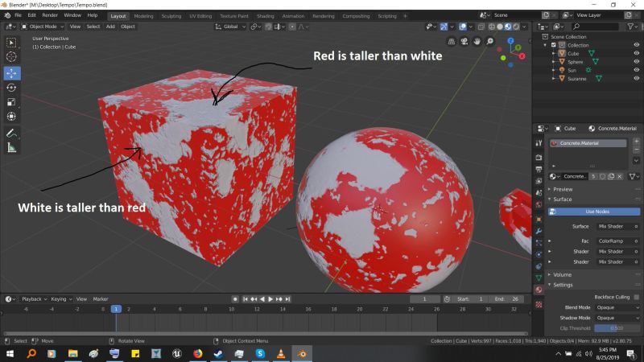Jump to the end frame
644x362 pixels.
[288, 299]
